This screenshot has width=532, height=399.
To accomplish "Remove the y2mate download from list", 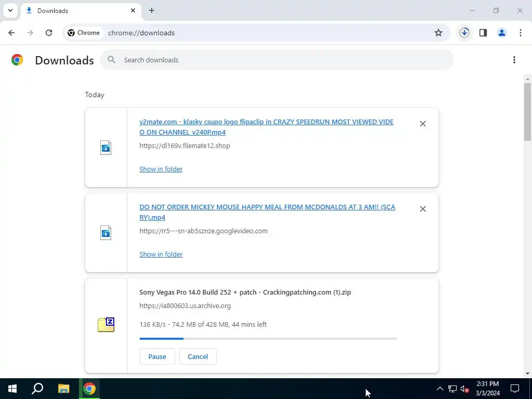I will (x=423, y=124).
